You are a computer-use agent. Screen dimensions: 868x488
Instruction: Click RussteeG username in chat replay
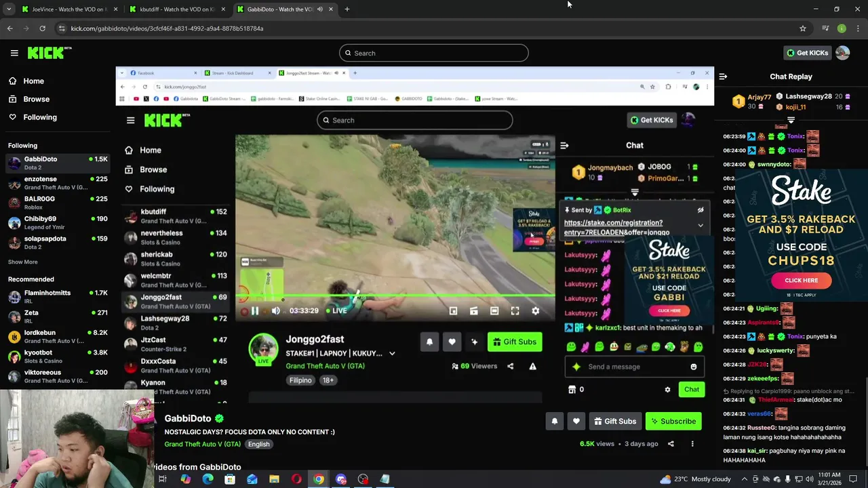(x=761, y=428)
